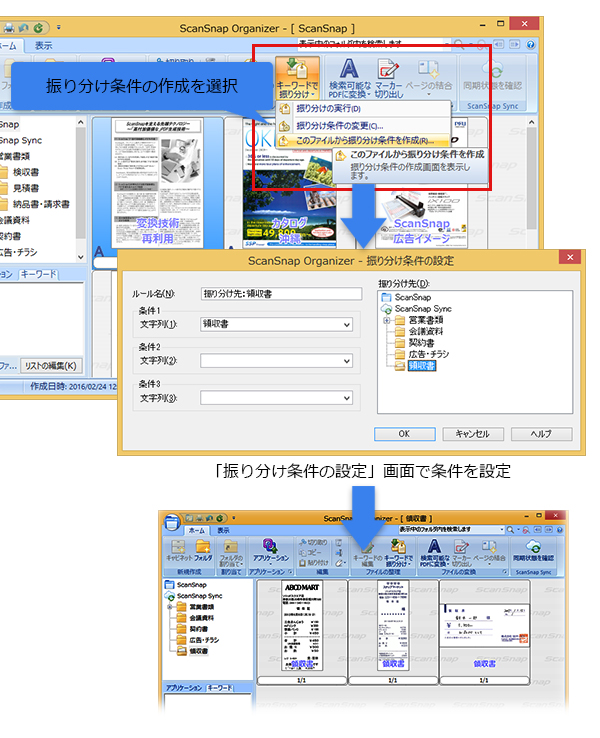This screenshot has width=600, height=738.
Task: Click search magnifier icon in 領収書 window
Action: tap(510, 530)
